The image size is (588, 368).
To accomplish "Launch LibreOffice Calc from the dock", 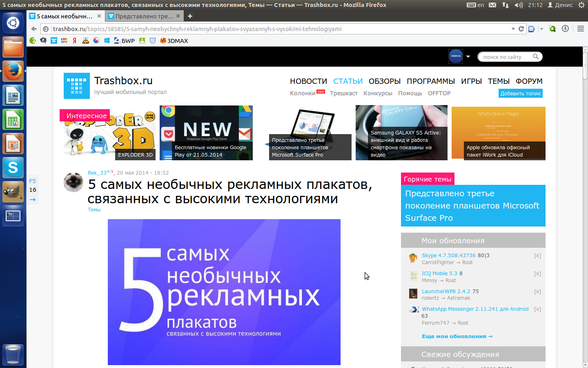I will coord(13,119).
